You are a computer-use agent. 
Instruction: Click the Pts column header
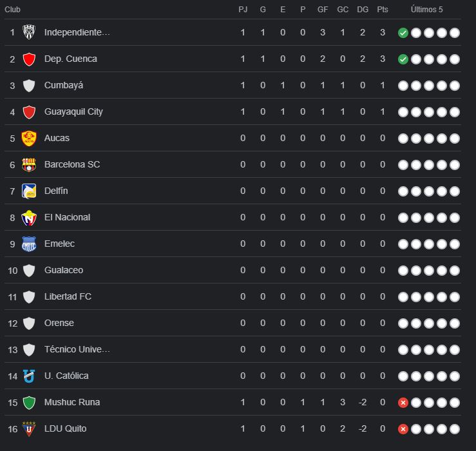tap(383, 10)
